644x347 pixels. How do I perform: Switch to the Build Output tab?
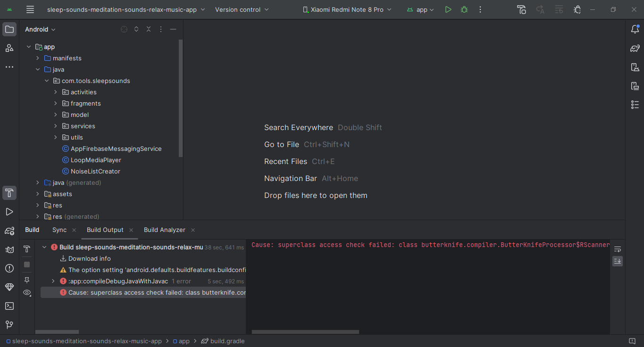coord(105,230)
